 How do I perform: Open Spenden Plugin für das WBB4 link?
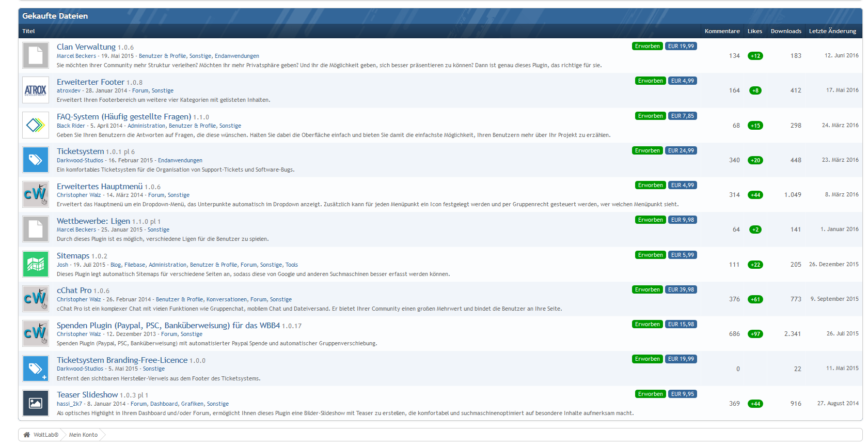coord(168,325)
